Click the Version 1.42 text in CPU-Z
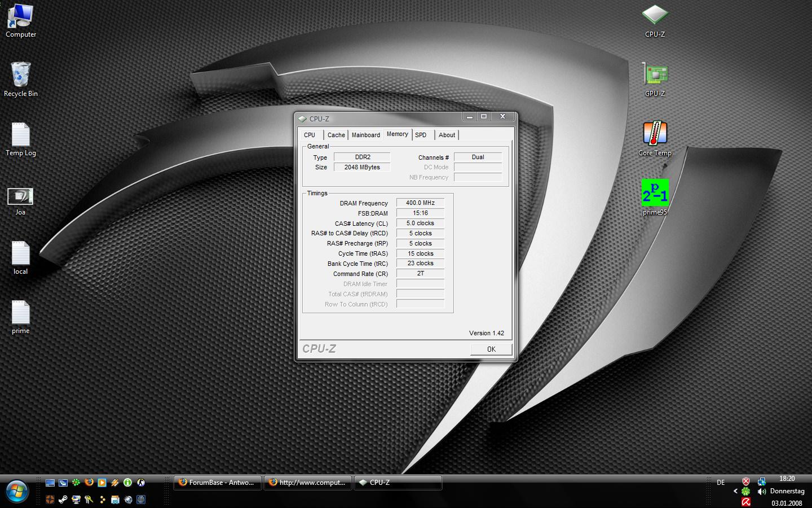 pyautogui.click(x=487, y=333)
